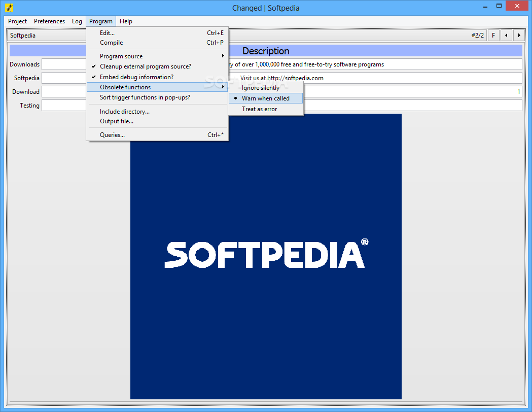532x412 pixels.
Task: Open Queries... from Program menu
Action: click(157, 135)
